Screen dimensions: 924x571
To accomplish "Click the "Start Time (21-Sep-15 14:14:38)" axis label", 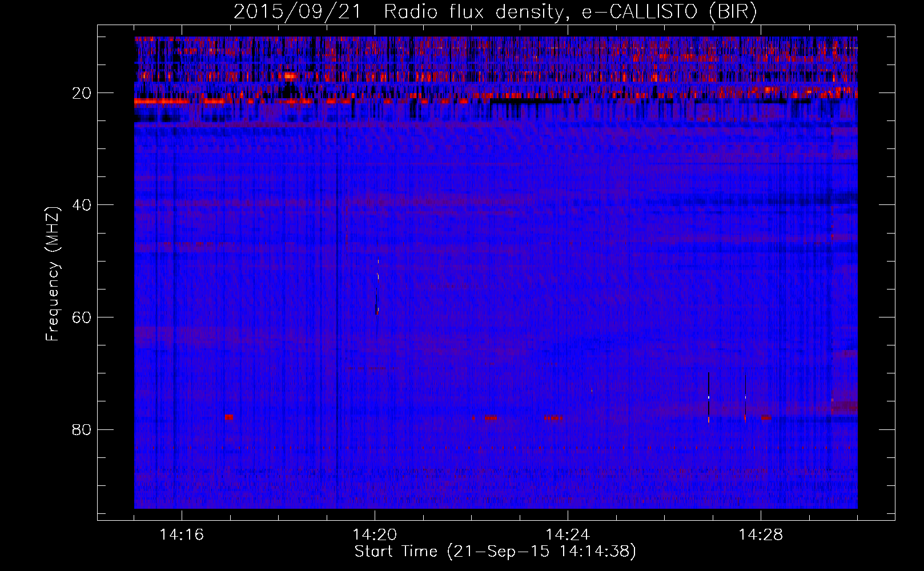I will tap(495, 552).
